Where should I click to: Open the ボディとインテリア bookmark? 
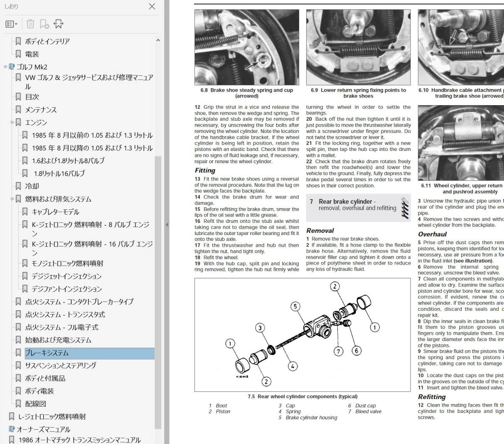(x=47, y=41)
